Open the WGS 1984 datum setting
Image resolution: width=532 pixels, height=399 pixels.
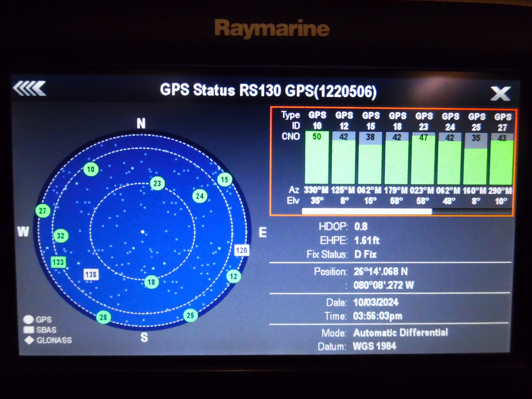click(x=374, y=346)
